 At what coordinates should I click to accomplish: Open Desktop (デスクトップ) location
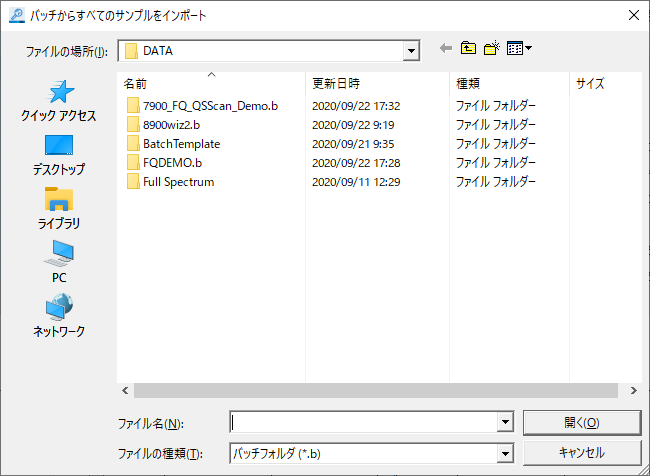59,155
